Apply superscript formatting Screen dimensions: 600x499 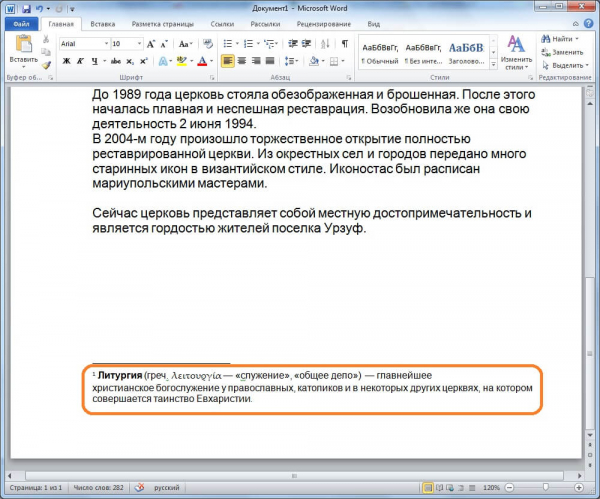click(144, 61)
